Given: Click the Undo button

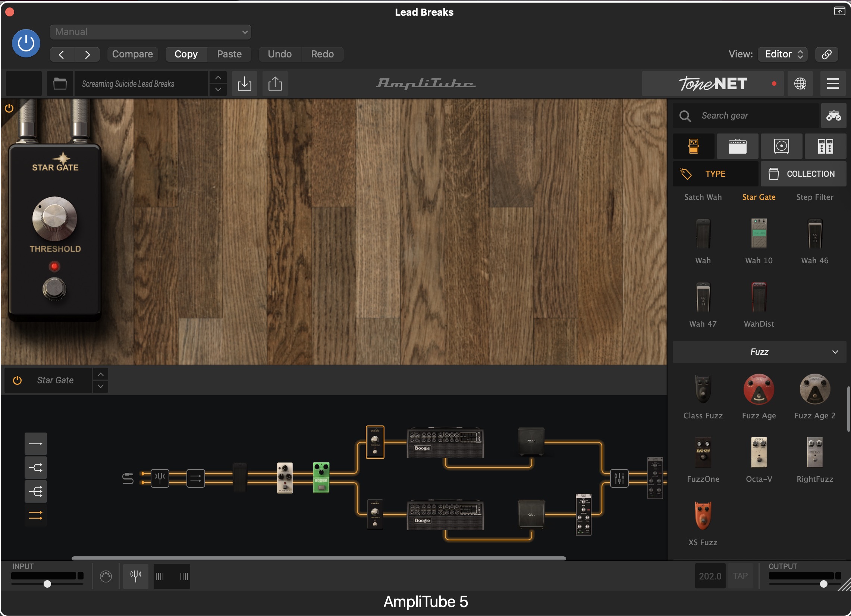Looking at the screenshot, I should pyautogui.click(x=280, y=54).
